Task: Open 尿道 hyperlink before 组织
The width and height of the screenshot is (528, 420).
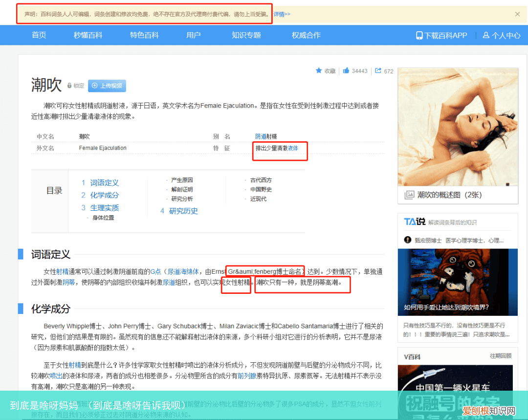Action: pos(169,282)
